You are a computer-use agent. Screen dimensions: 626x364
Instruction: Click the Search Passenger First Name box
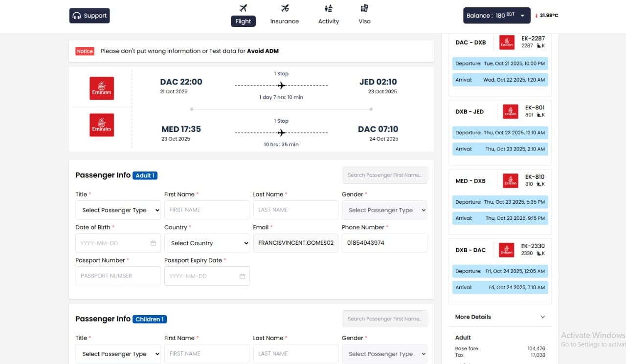384,175
